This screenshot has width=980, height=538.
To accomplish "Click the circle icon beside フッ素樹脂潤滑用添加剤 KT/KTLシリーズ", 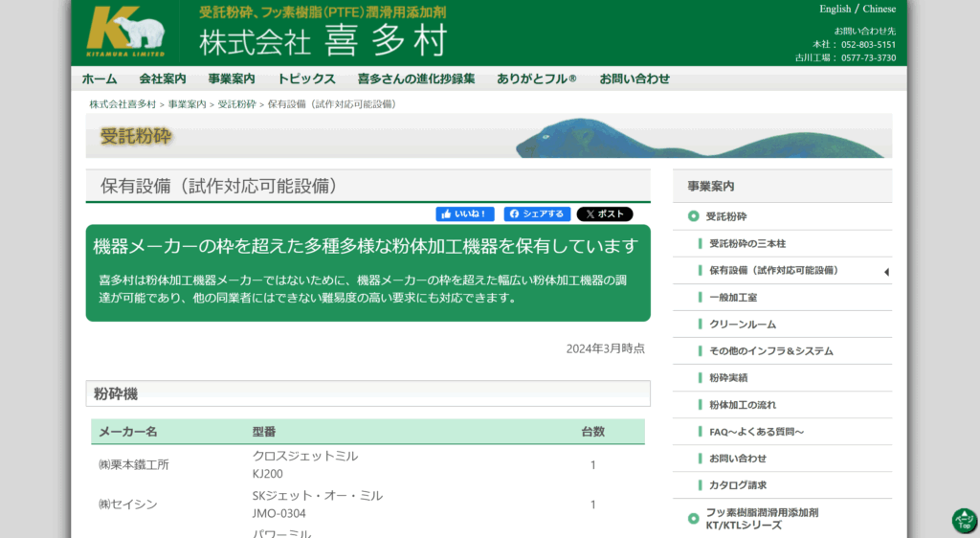I will [x=693, y=519].
